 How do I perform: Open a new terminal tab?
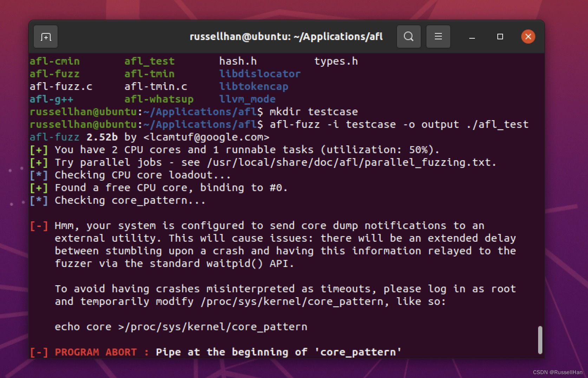pos(46,37)
